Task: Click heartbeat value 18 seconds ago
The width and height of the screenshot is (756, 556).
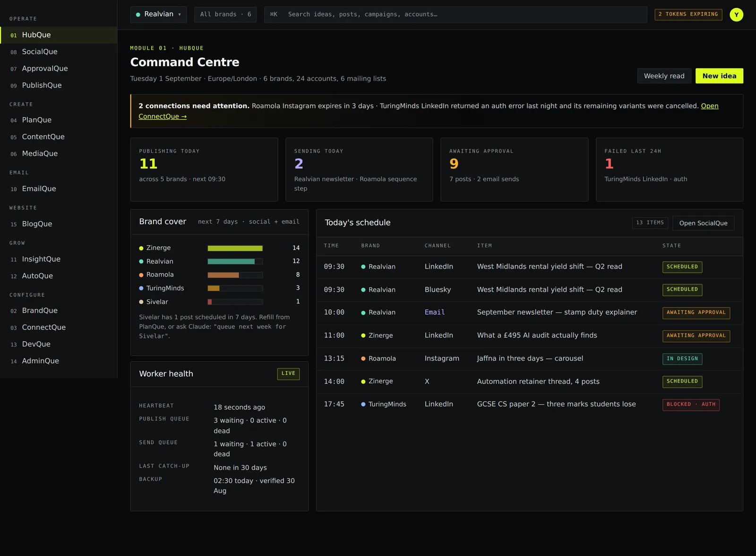Action: coord(239,408)
